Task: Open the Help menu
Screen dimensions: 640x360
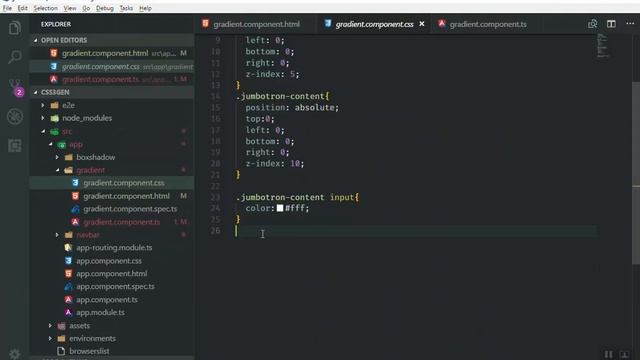Action: pyautogui.click(x=145, y=8)
